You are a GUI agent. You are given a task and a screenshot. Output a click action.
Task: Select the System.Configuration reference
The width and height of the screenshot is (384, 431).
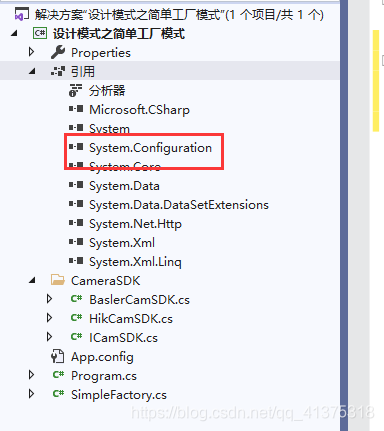pyautogui.click(x=150, y=148)
